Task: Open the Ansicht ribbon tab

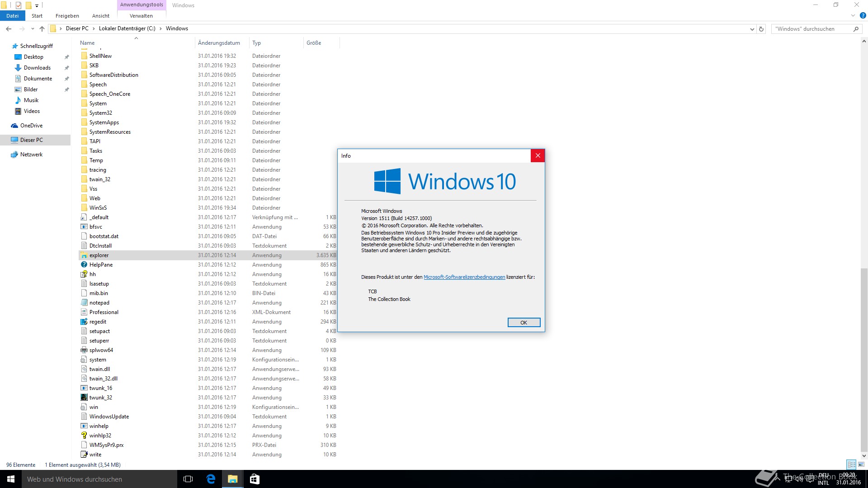Action: [101, 16]
